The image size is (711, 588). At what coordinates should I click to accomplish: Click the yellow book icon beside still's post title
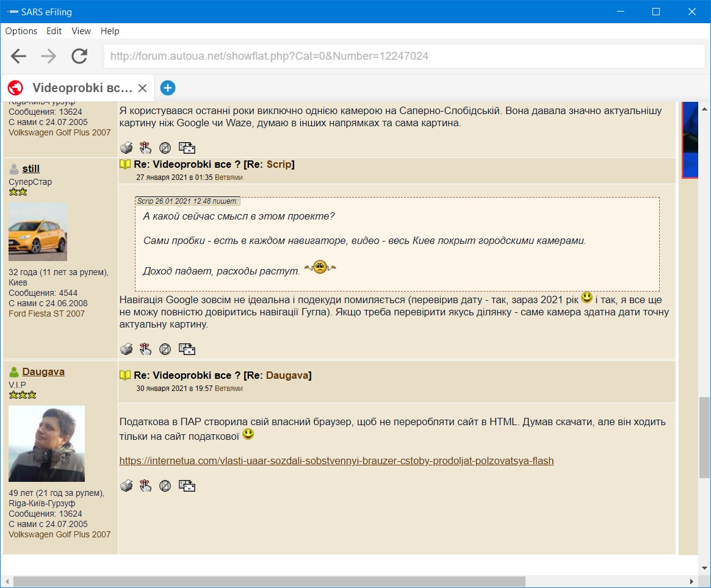pos(125,165)
